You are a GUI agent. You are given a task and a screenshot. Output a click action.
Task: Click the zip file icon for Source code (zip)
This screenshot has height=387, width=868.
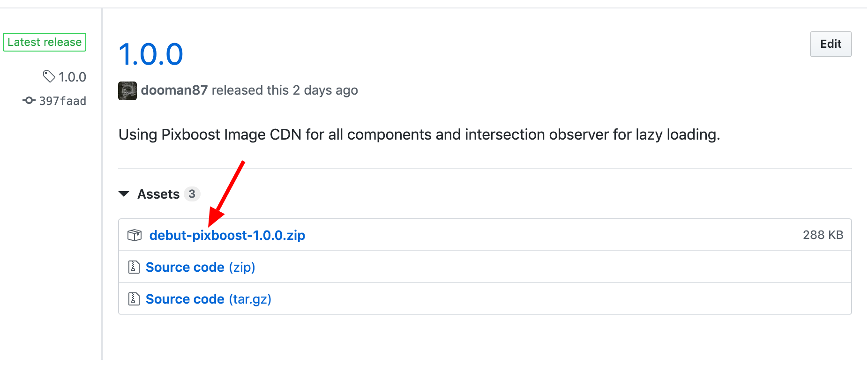click(x=134, y=267)
